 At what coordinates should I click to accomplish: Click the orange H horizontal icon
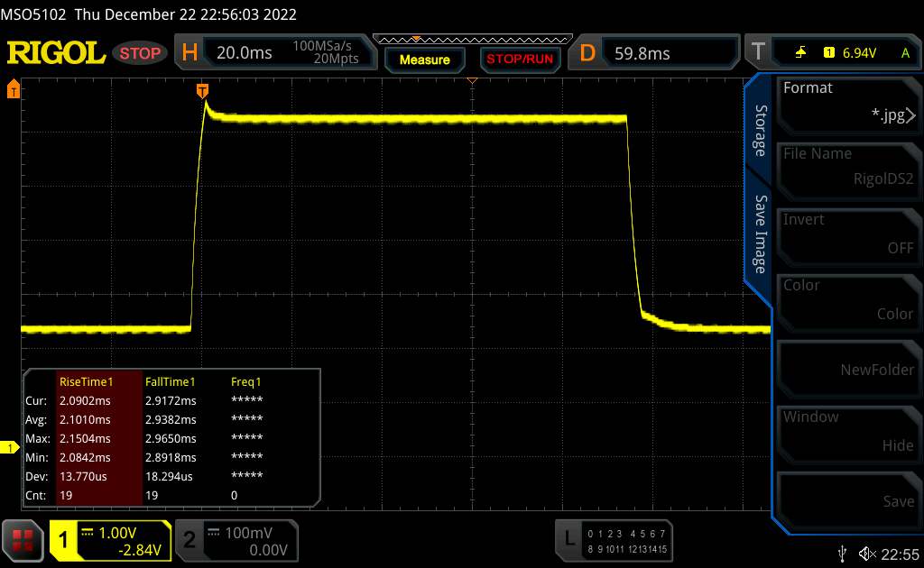(x=189, y=52)
